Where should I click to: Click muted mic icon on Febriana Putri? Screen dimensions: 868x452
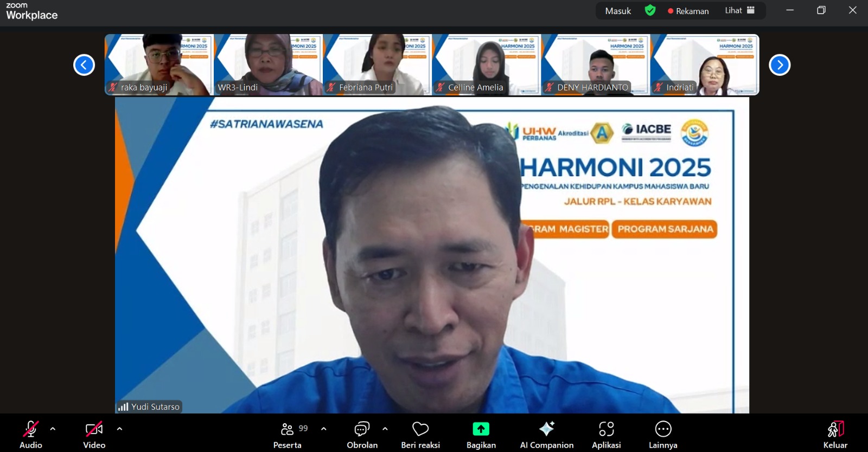pos(331,87)
